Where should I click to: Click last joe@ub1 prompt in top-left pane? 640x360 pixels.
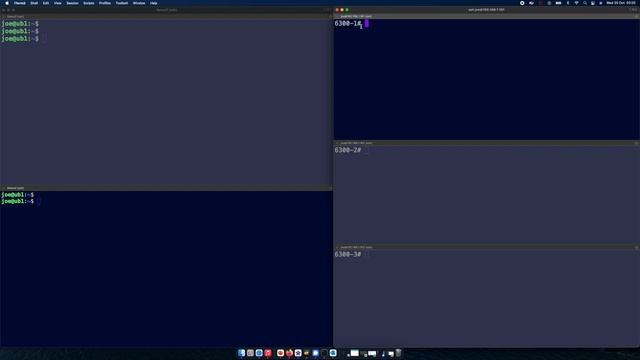tap(20, 39)
